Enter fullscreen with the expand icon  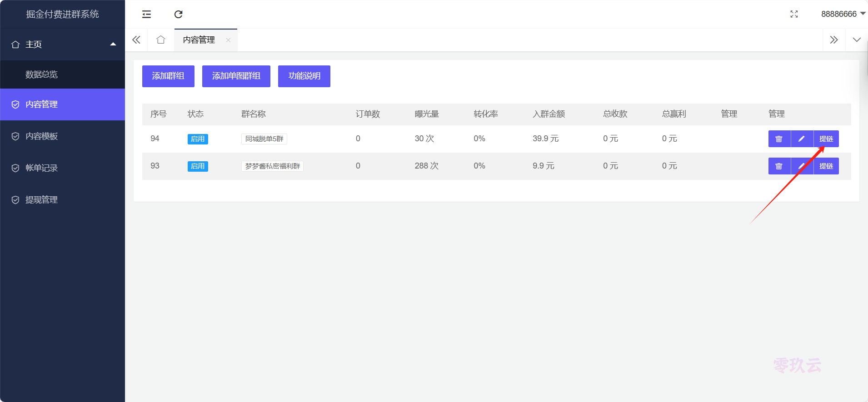(x=794, y=14)
